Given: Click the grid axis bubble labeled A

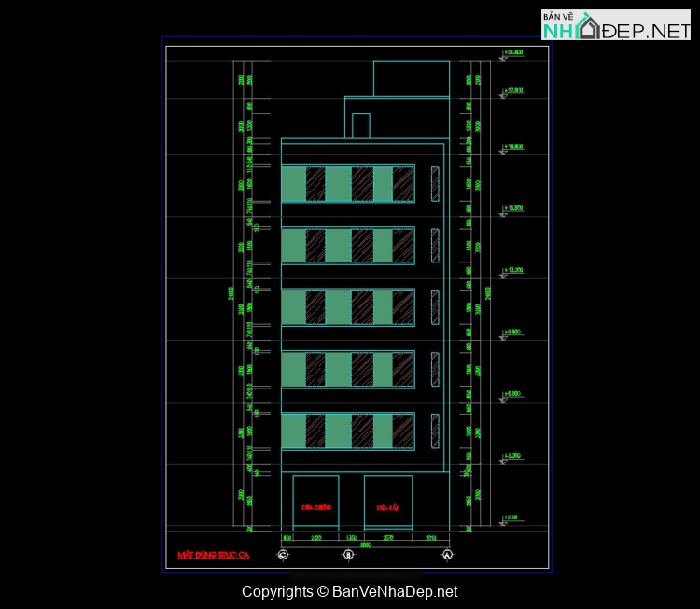Looking at the screenshot, I should [x=448, y=555].
